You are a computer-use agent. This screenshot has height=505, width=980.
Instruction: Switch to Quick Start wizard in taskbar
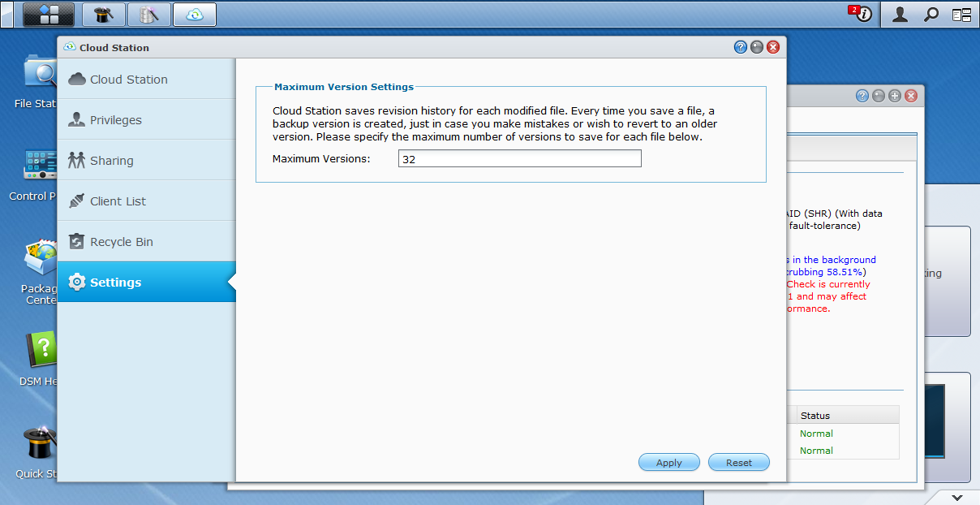point(104,14)
